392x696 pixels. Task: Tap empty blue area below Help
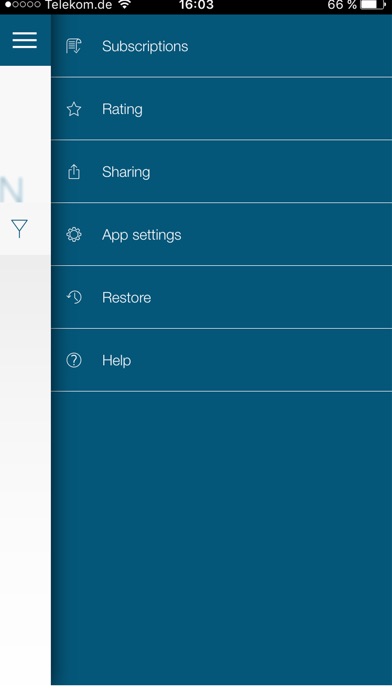222,538
